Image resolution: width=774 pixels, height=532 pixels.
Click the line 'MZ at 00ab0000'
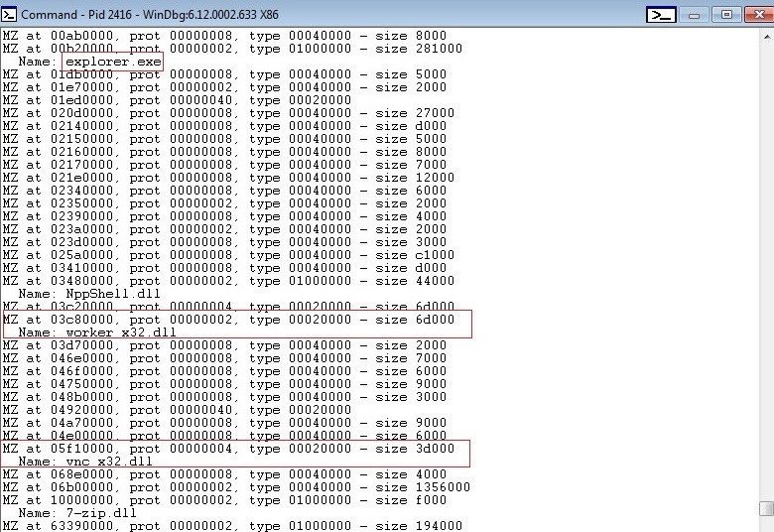(x=224, y=36)
